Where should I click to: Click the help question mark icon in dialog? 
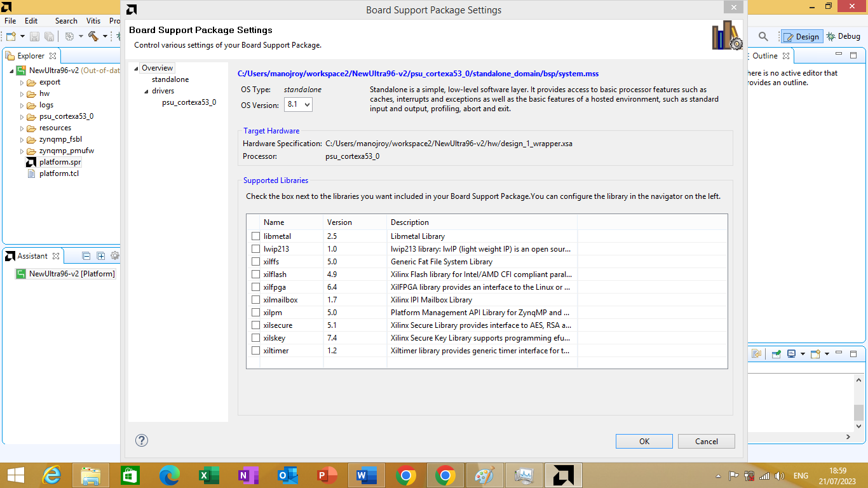click(142, 440)
